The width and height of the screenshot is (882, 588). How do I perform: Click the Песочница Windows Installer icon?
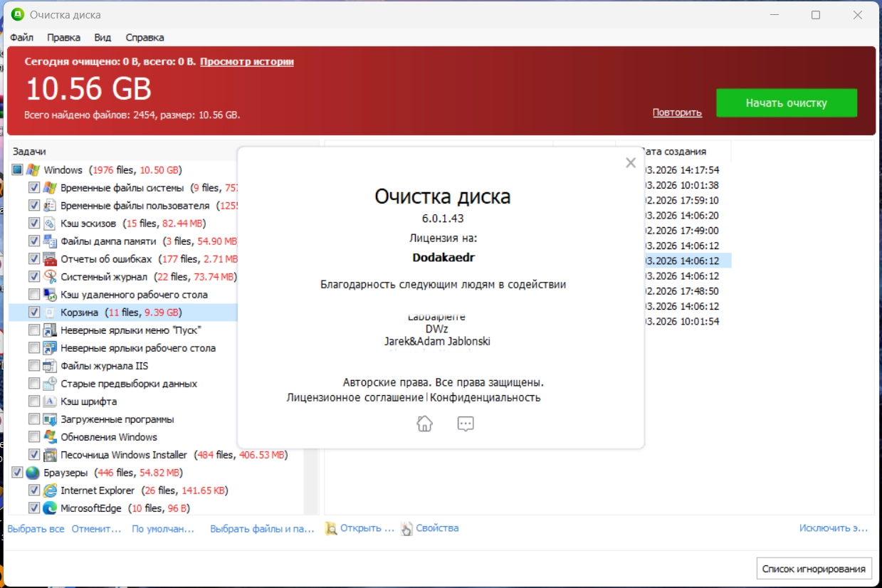coord(50,455)
